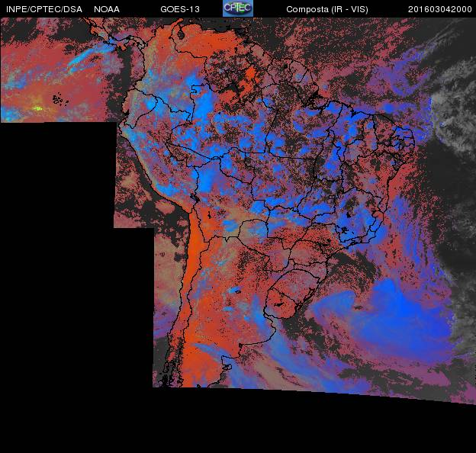
Task: Click the Composta (IR - VIS) title
Action: (x=327, y=9)
